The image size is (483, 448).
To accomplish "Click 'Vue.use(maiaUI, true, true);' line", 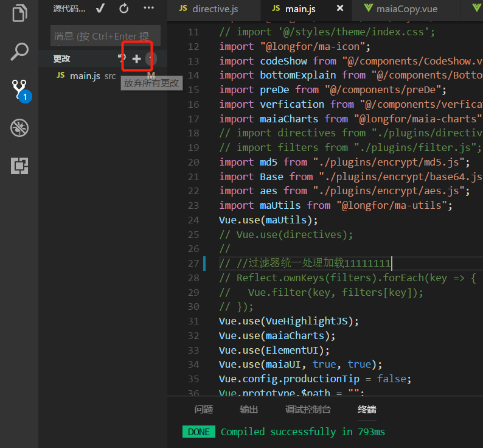I will (301, 365).
